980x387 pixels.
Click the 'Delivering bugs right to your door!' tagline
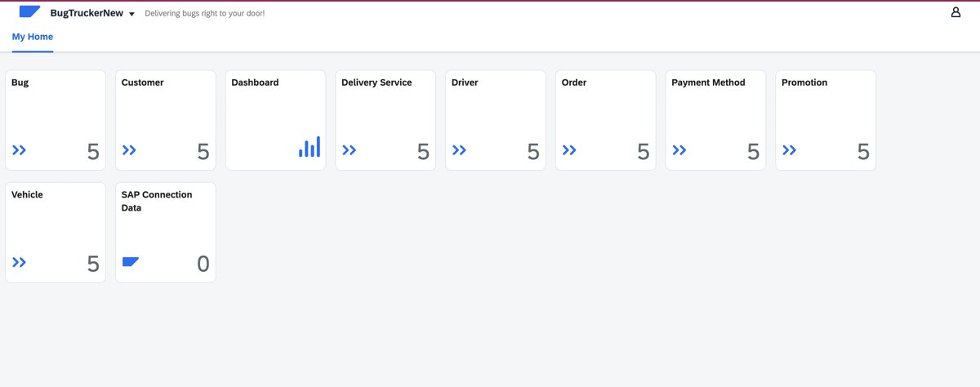[205, 14]
